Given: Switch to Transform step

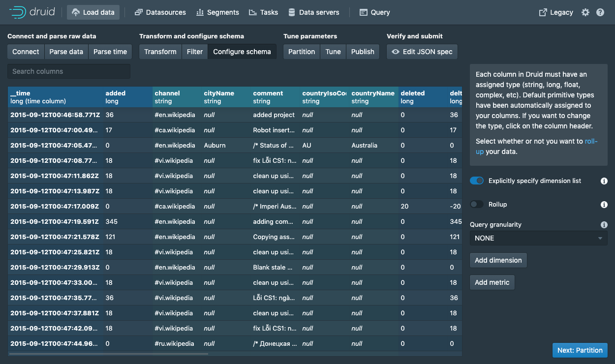Looking at the screenshot, I should coord(160,52).
